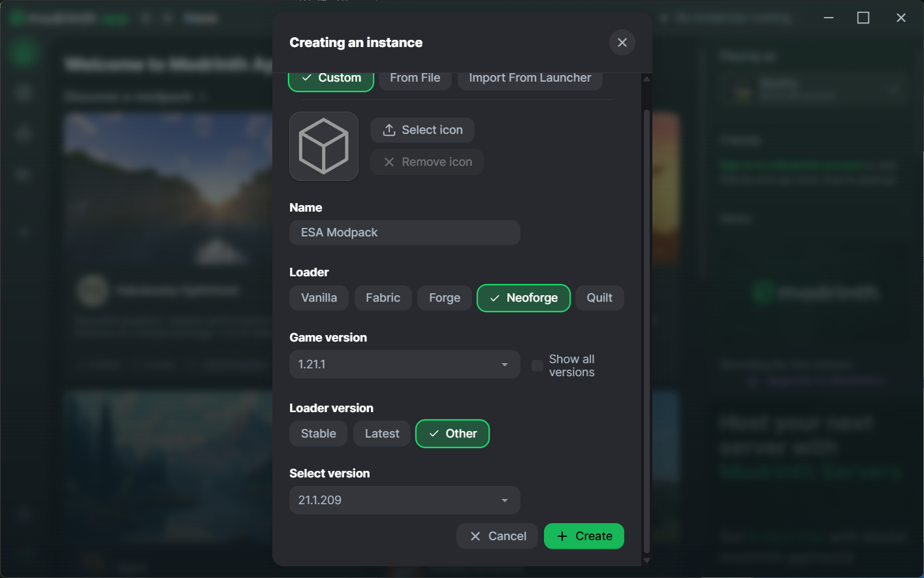The width and height of the screenshot is (924, 578).
Task: Expand the Select version 21.1.209 dropdown
Action: (x=404, y=500)
